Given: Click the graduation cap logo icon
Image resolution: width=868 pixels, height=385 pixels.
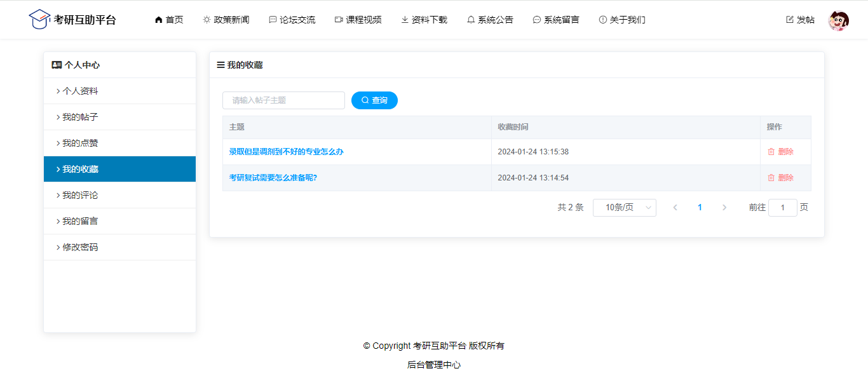Looking at the screenshot, I should (x=39, y=19).
